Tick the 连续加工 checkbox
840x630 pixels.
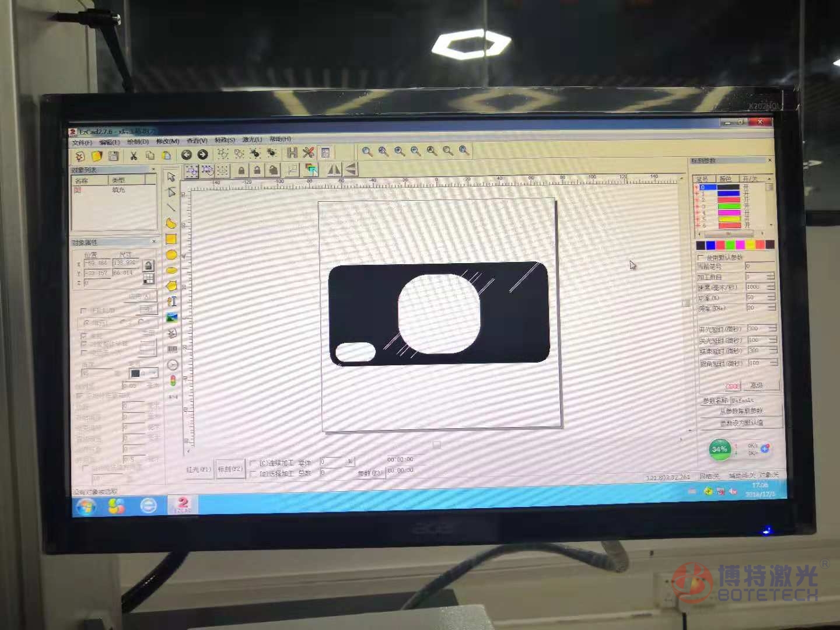coord(253,463)
